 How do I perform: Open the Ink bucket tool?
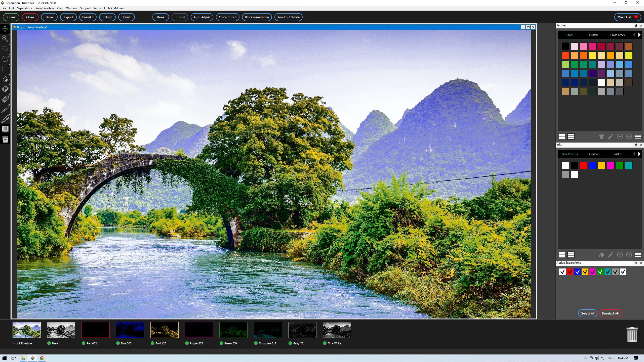[5, 140]
